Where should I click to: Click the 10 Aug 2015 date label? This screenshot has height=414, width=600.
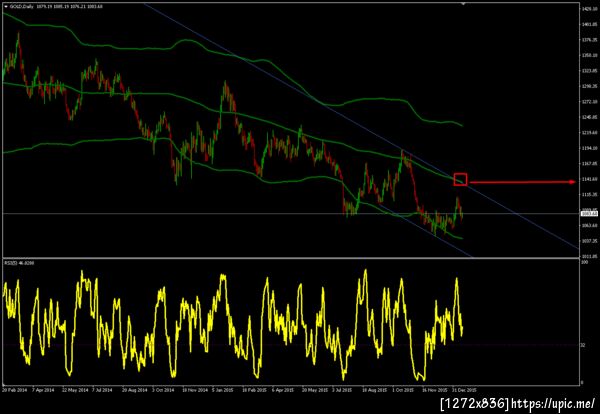(x=375, y=390)
